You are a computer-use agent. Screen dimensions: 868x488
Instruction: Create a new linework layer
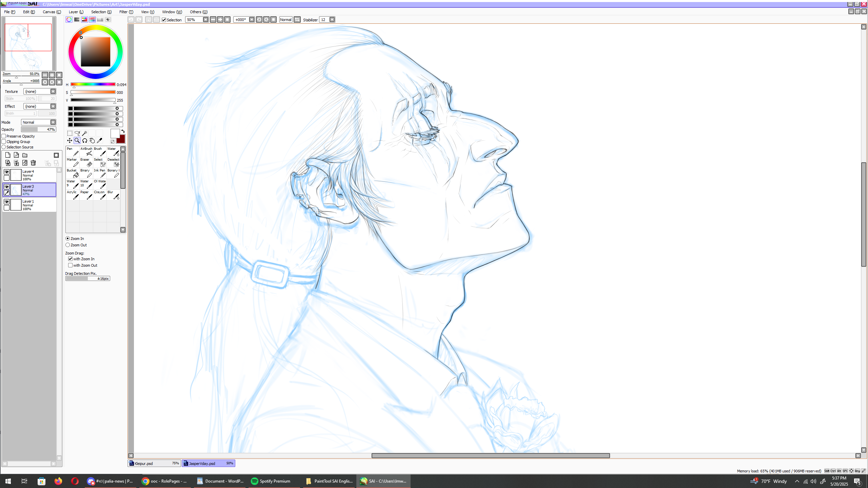16,155
